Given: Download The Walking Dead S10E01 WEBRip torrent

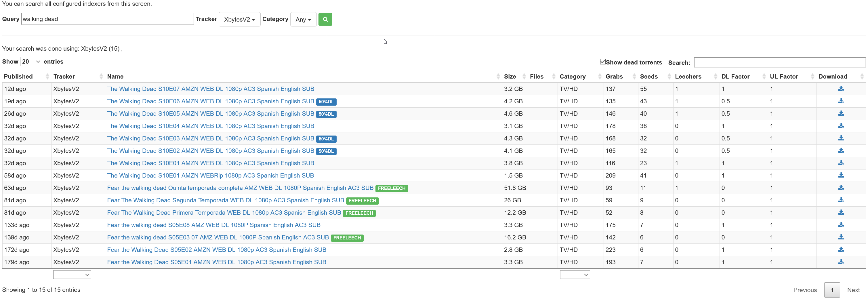Looking at the screenshot, I should pos(841,175).
